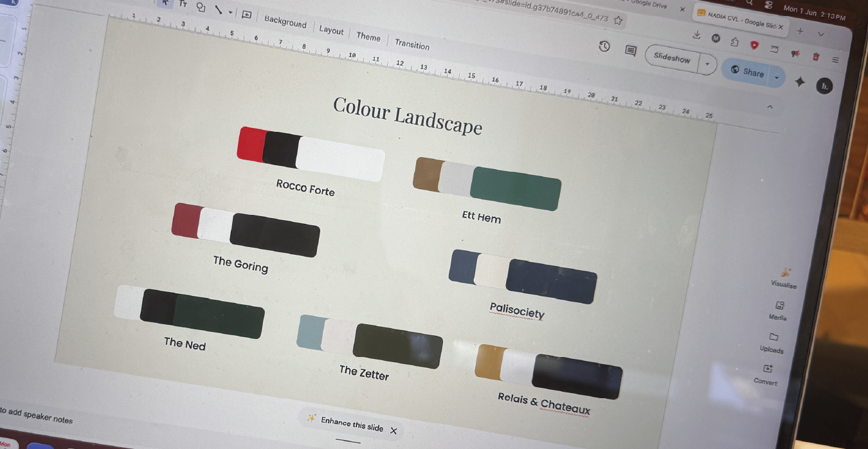Viewport: 868px width, 449px height.
Task: Click the menu bar date and time
Action: (813, 12)
